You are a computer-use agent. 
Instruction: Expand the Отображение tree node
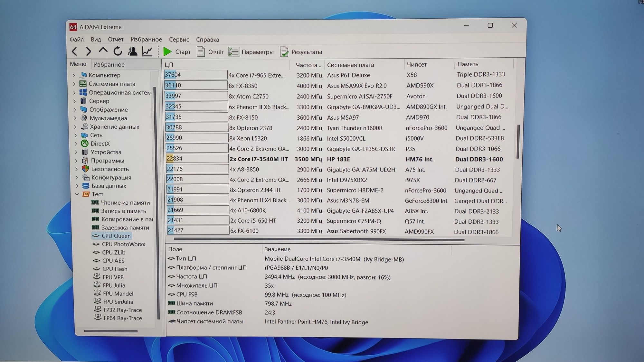pos(75,110)
